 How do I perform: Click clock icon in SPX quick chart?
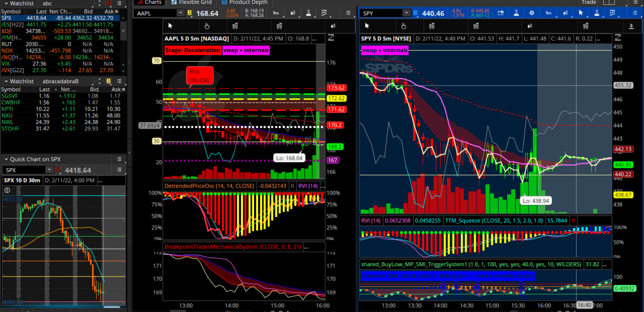tap(7, 190)
